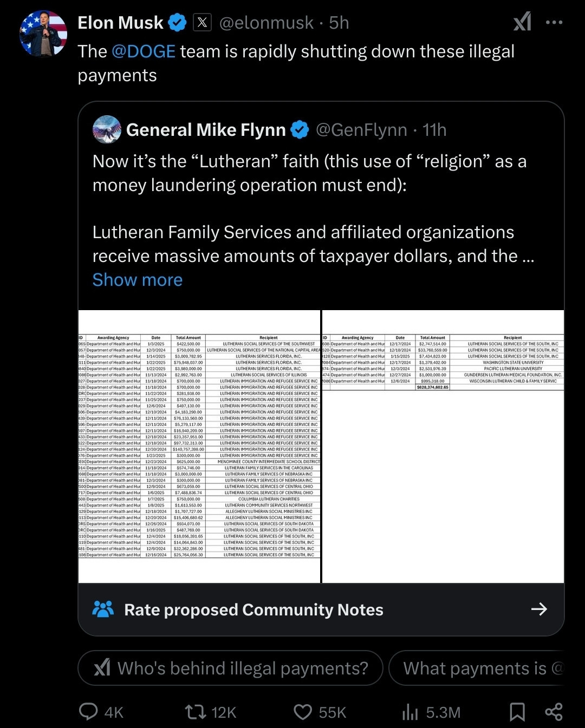Open Rate proposed Community Notes
This screenshot has width=585, height=728.
[253, 610]
